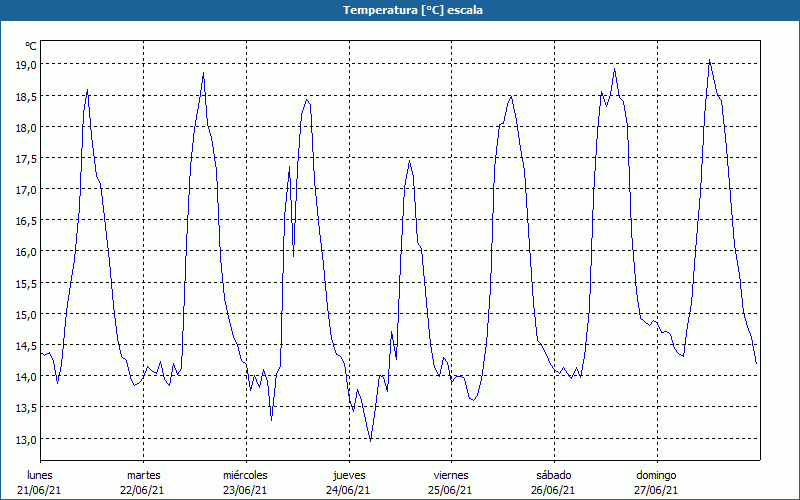The height and width of the screenshot is (500, 800).
Task: Click the °C unit label
Action: coord(31,46)
